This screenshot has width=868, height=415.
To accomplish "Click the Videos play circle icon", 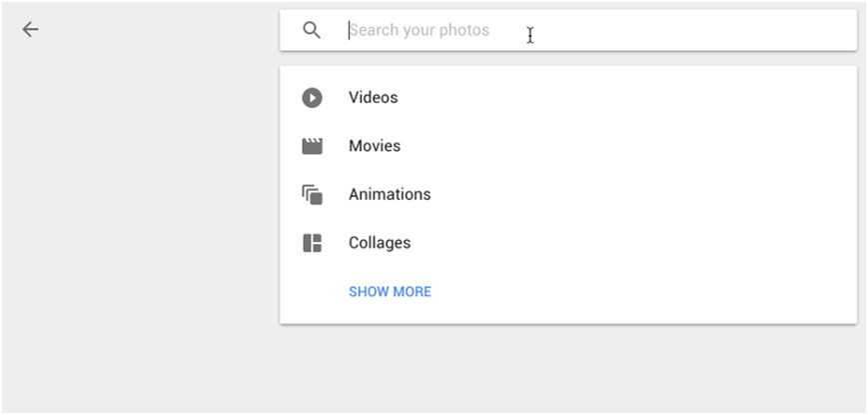I will [x=313, y=98].
